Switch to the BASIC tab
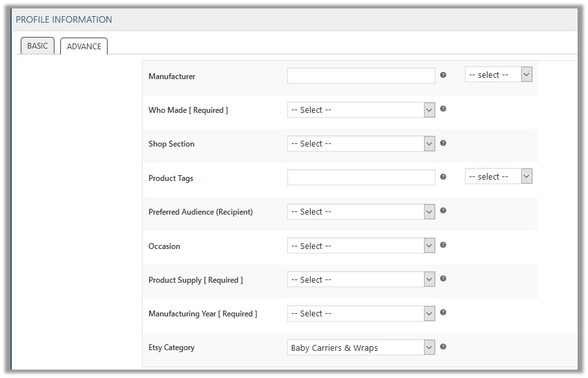Viewport: 588px width, 378px height. coord(38,46)
